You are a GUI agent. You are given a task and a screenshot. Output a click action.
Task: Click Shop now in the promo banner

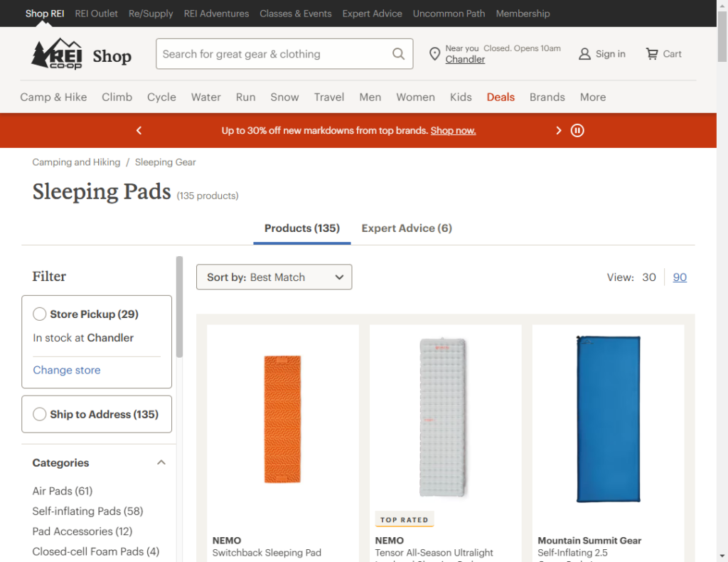coord(453,130)
